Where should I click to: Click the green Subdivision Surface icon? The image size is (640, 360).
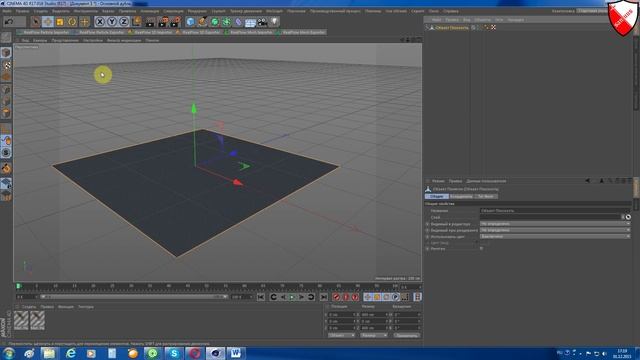click(x=214, y=22)
